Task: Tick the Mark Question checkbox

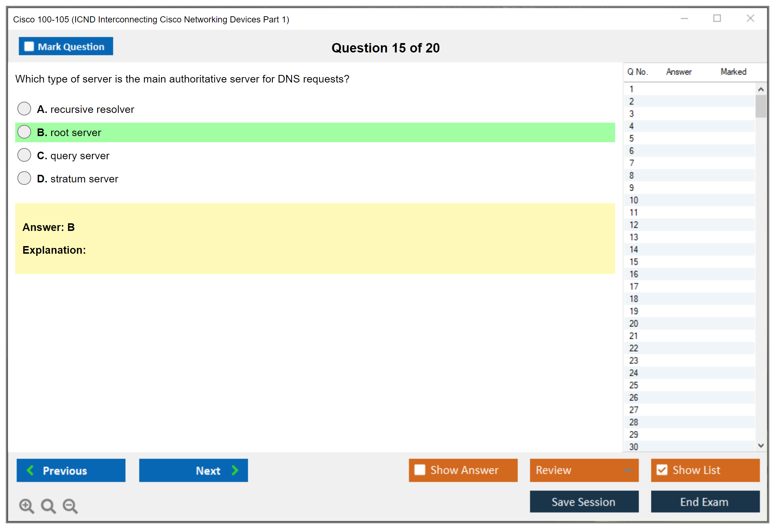Action: coord(29,47)
